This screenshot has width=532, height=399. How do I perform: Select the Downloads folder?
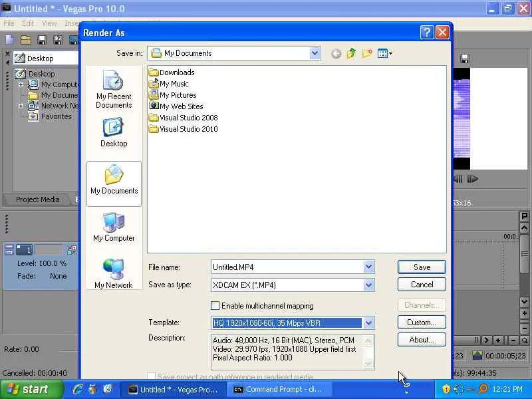point(172,72)
